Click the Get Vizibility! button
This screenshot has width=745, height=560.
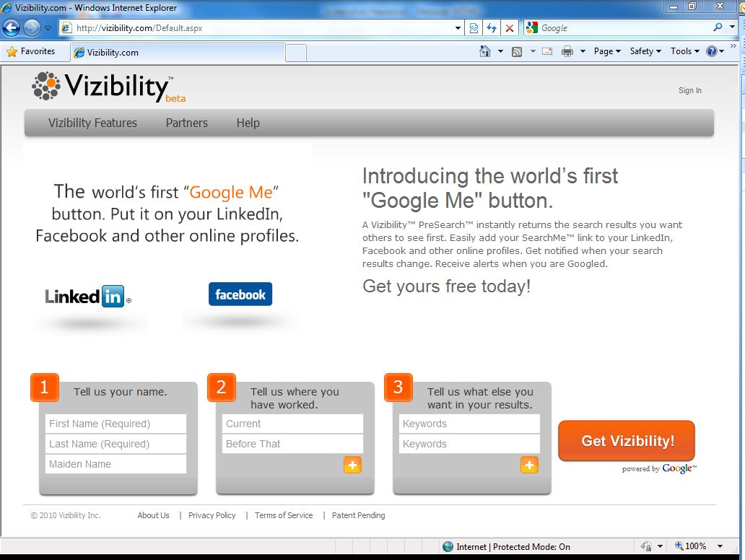pos(627,441)
